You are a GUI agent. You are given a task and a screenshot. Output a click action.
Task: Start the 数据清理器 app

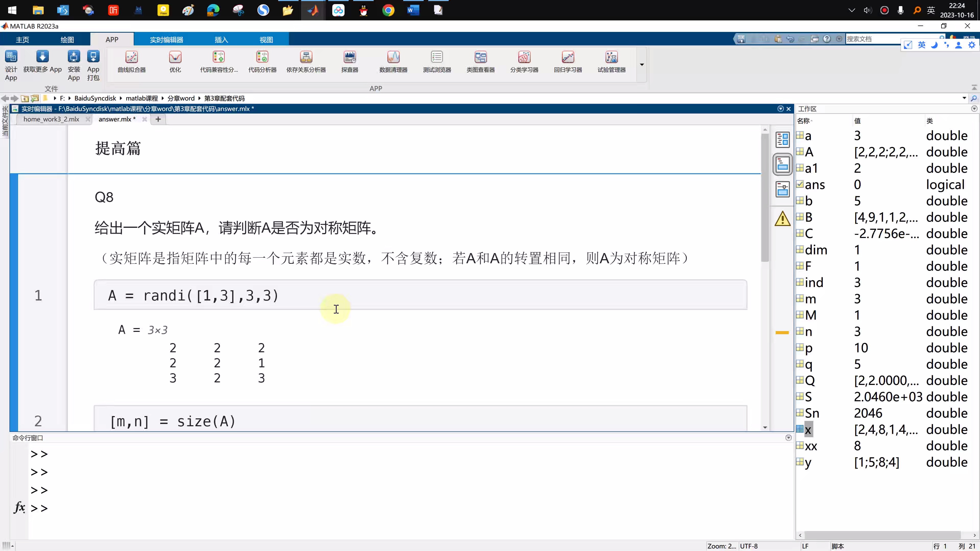tap(393, 62)
